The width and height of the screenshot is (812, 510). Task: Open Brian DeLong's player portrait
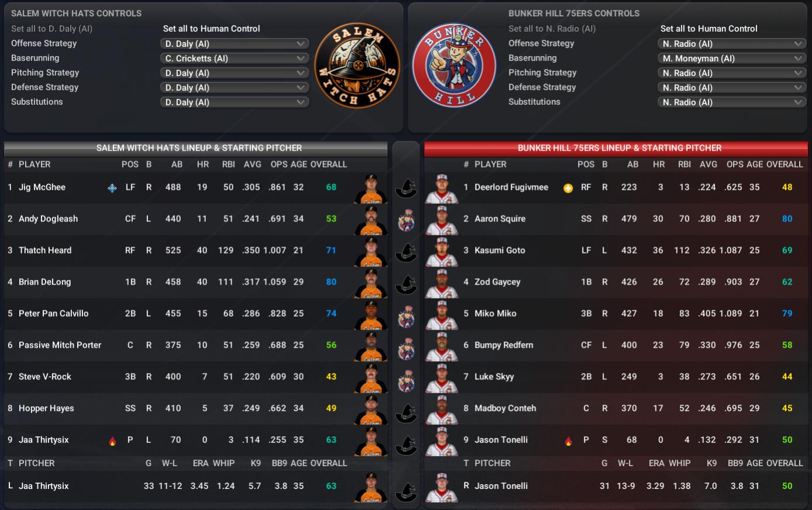371,283
